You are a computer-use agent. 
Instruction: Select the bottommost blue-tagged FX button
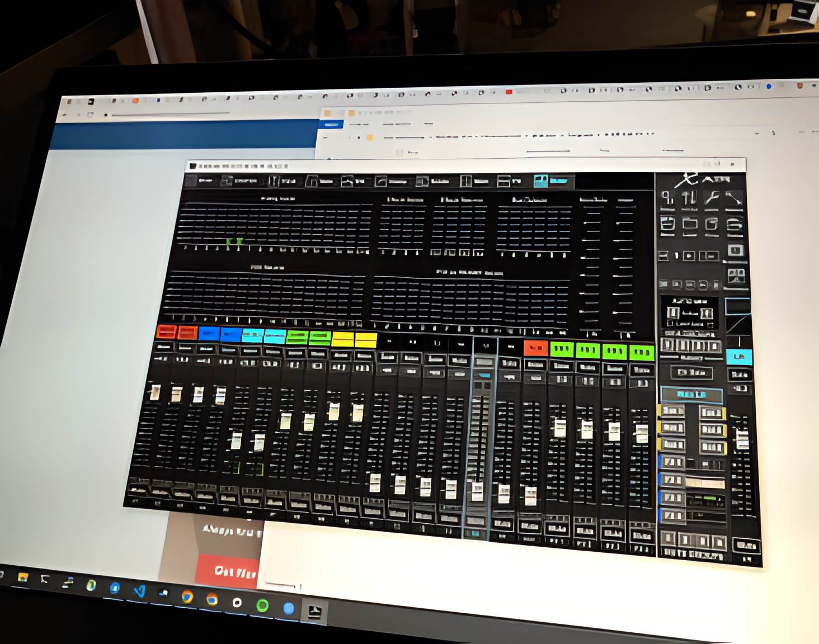coord(672,515)
